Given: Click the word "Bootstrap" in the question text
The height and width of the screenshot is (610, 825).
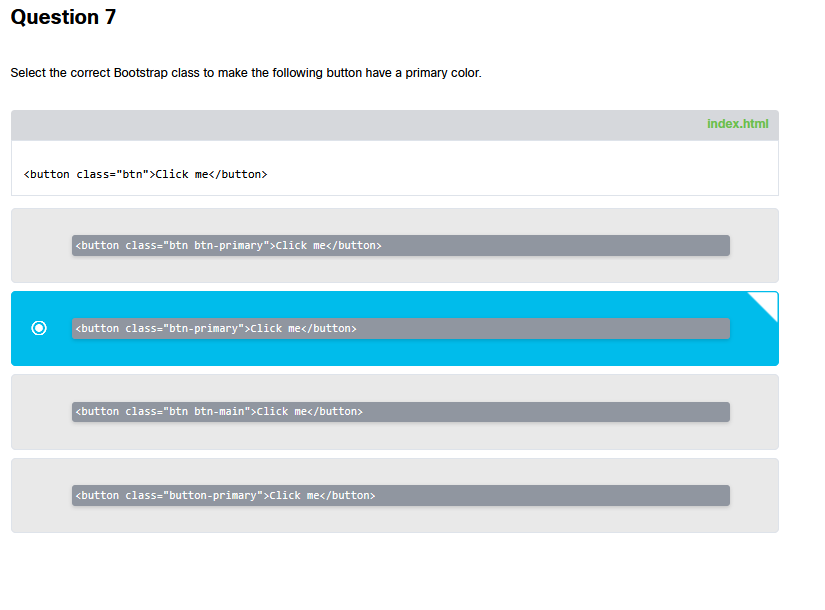Looking at the screenshot, I should [142, 73].
